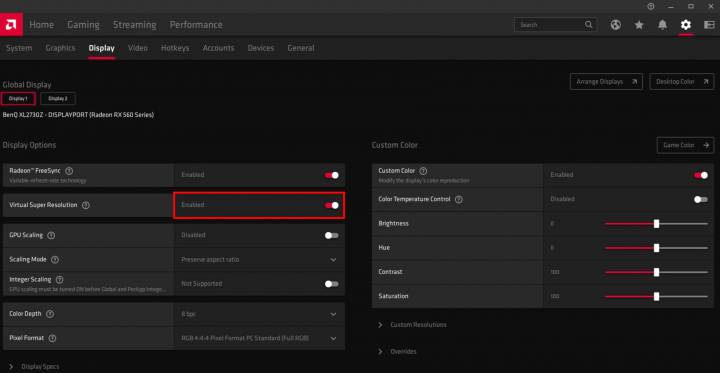720x373 pixels.
Task: Show help for Virtual Super Resolution
Action: (x=85, y=205)
